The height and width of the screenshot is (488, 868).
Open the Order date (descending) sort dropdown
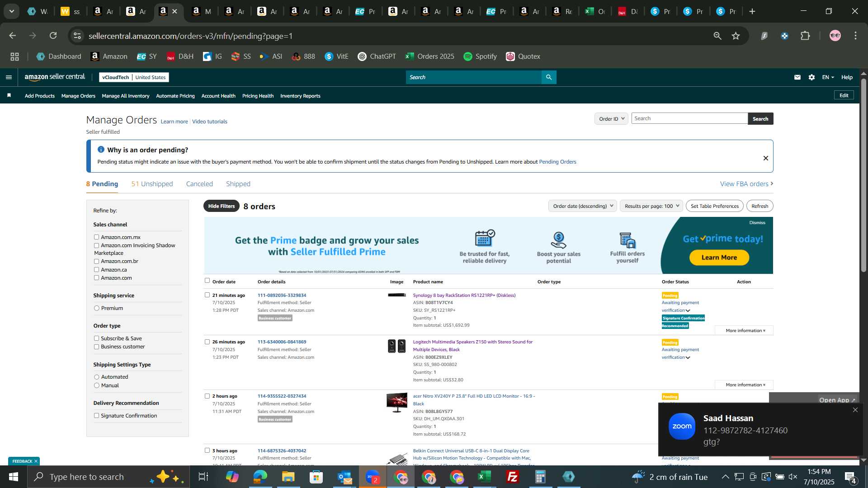pos(583,206)
